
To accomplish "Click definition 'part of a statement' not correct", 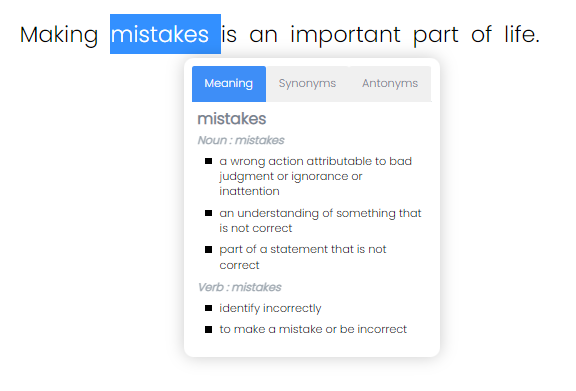I will (303, 257).
